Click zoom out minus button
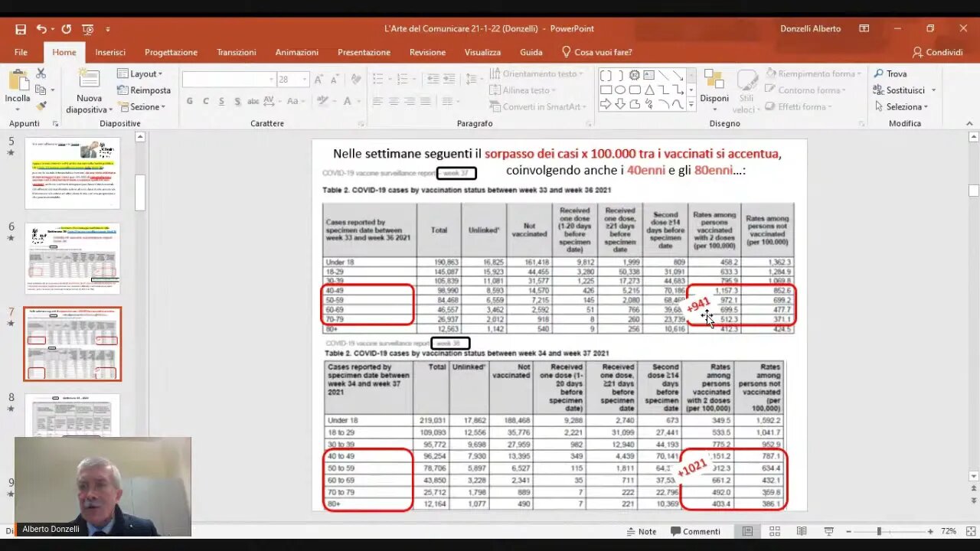 pos(848,531)
